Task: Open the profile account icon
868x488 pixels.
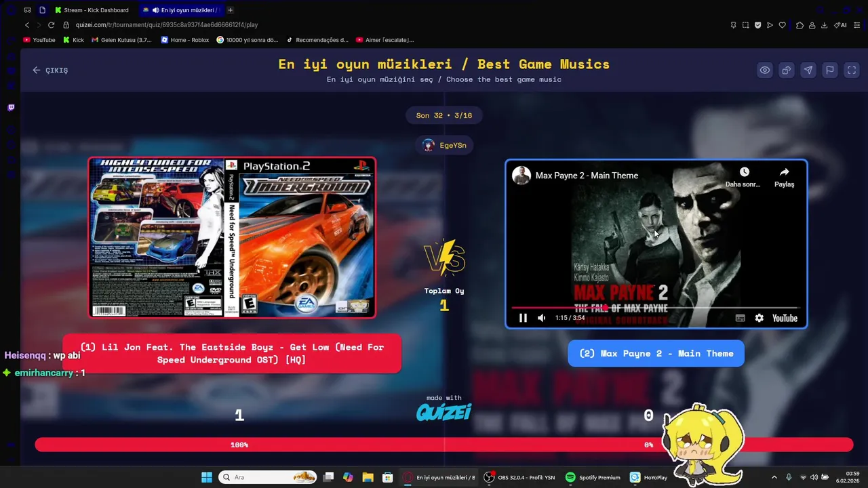Action: point(812,25)
